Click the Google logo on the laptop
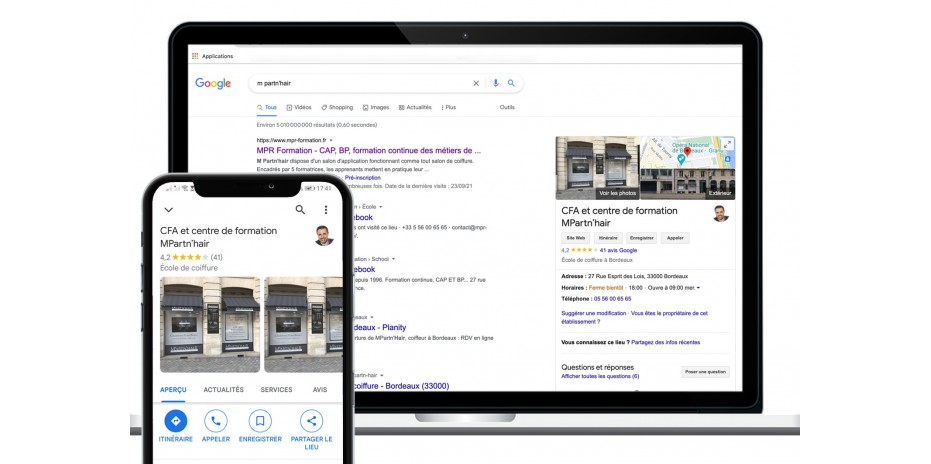The image size is (931, 464). tap(213, 84)
